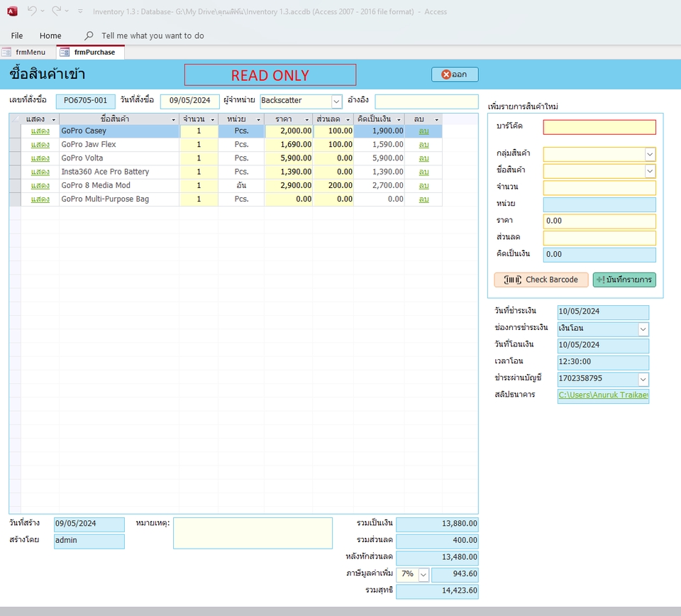Switch to the frmMenu tab
681x616 pixels.
[31, 51]
